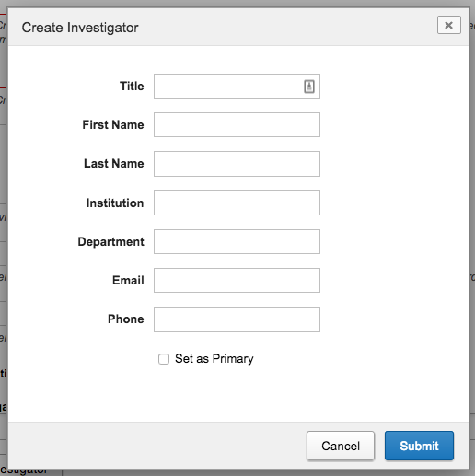
Task: Click the Institution text field
Action: coord(237,203)
